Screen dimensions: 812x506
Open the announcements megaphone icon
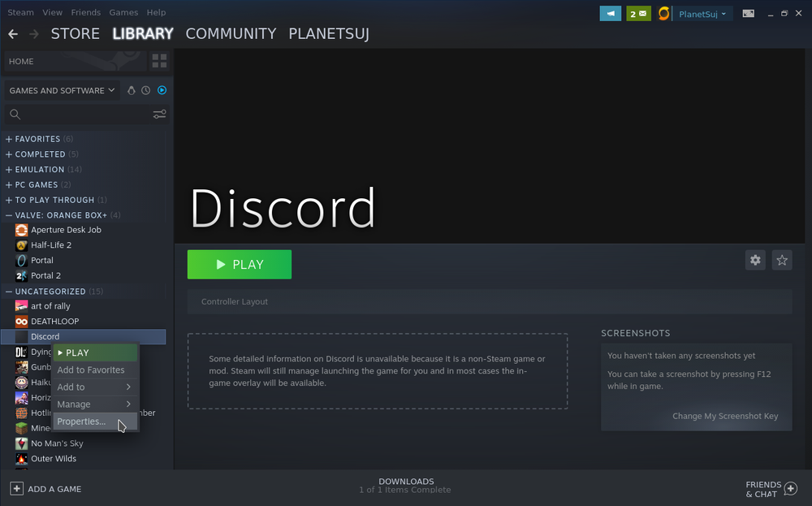click(x=610, y=14)
